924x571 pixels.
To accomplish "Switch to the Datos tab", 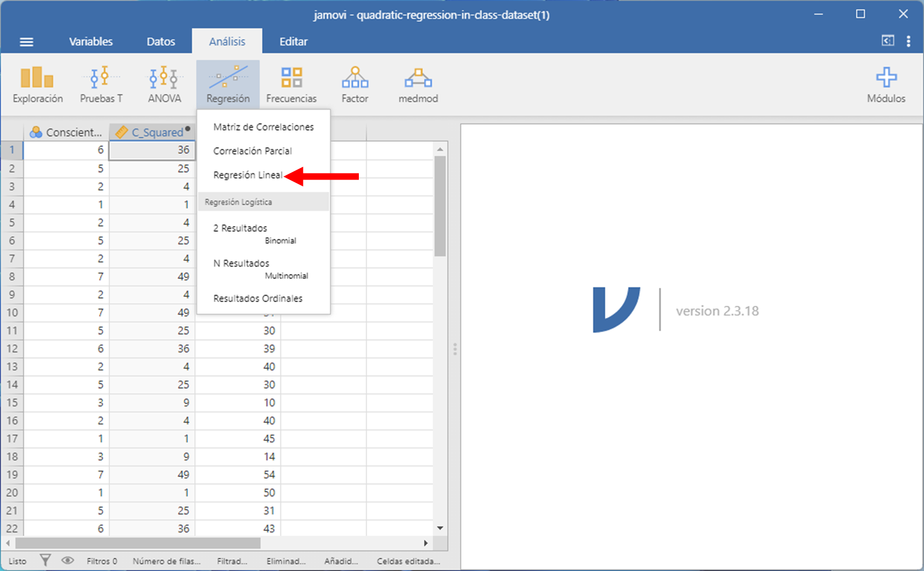I will click(161, 42).
